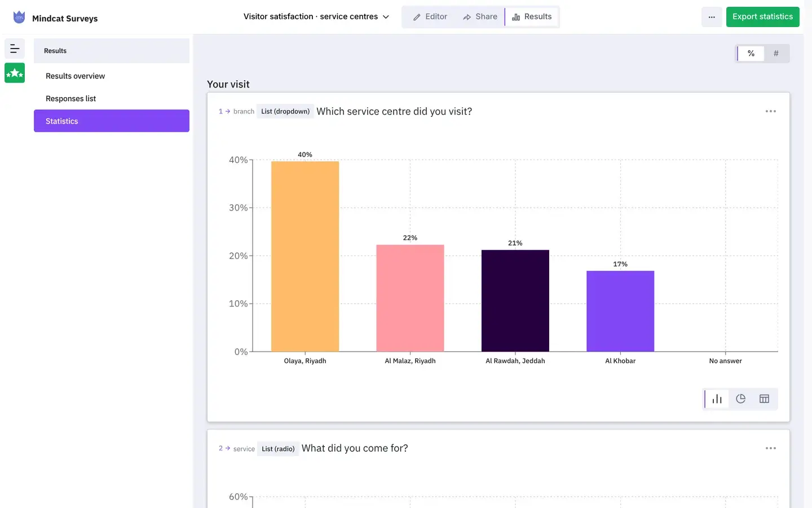Switch question 1 to pie chart view
This screenshot has width=812, height=508.
[x=741, y=399]
